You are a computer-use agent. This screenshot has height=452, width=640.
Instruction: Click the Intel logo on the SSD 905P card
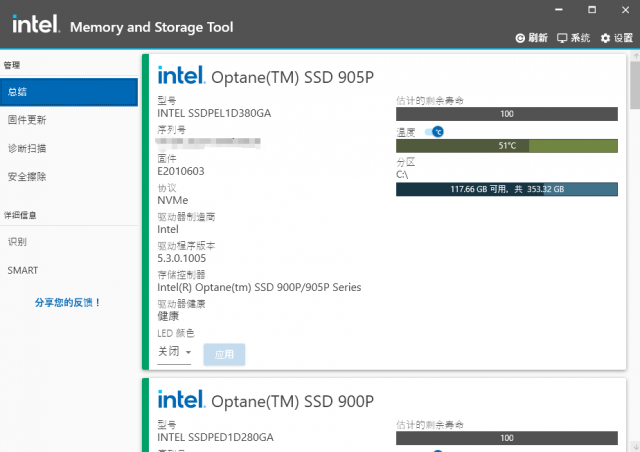181,75
